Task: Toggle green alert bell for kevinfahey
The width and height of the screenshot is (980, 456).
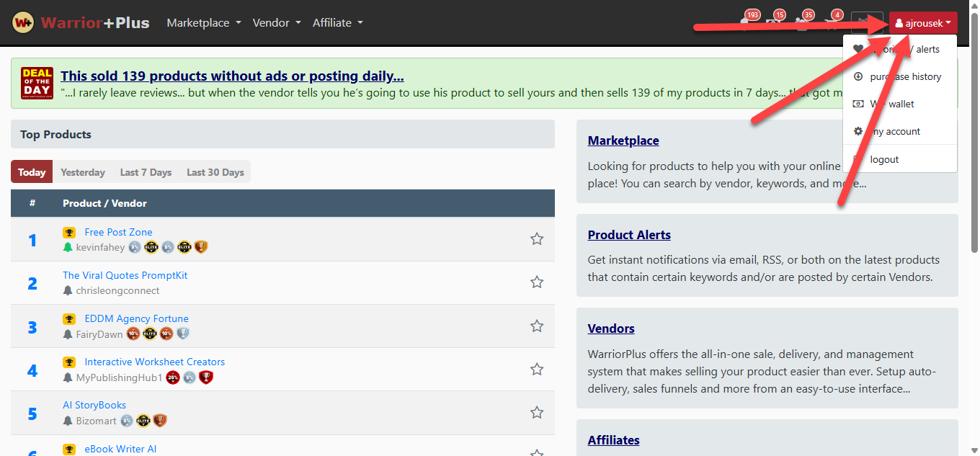Action: [x=68, y=247]
